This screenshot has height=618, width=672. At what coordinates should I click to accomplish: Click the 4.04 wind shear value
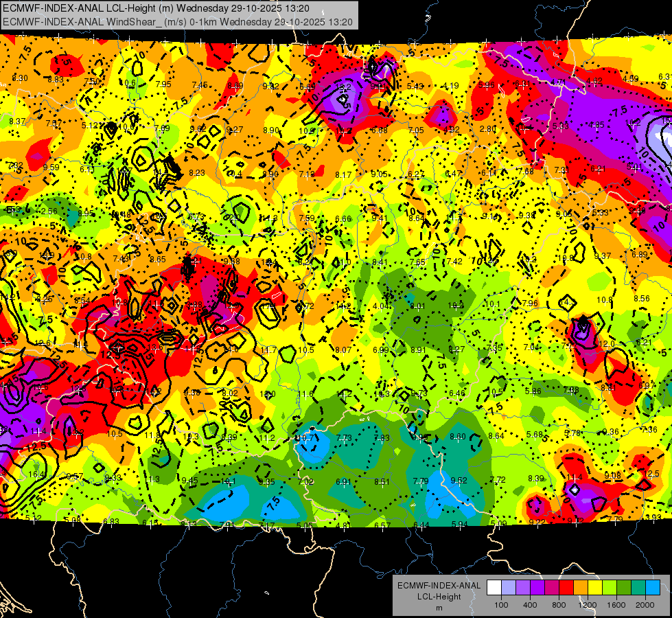coord(380,306)
